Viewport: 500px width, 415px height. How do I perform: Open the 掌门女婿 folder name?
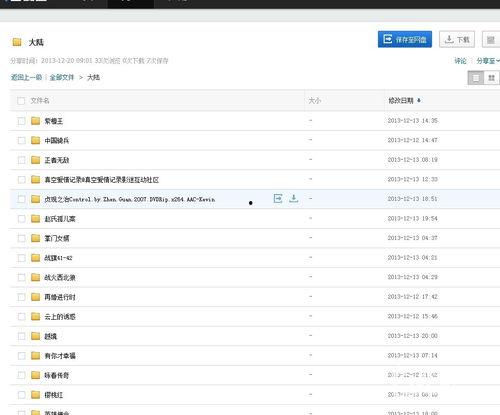[57, 238]
